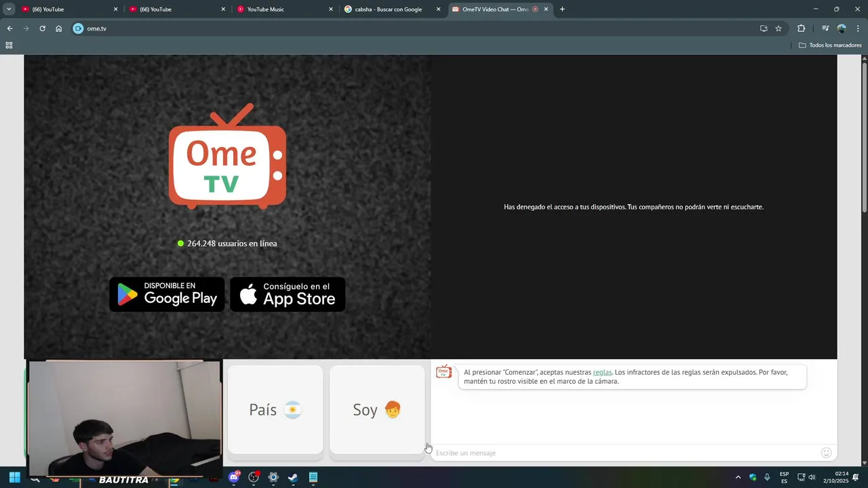This screenshot has height=488, width=868.
Task: Click the Escribe un mensaje field
Action: coord(624,453)
